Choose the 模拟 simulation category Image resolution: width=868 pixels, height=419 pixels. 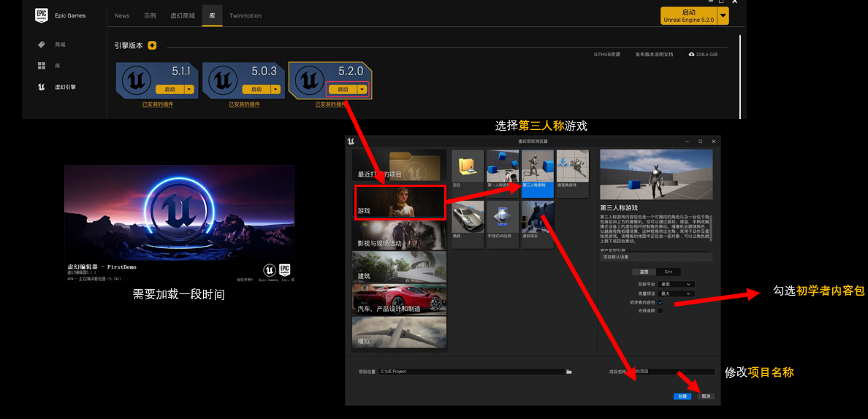(399, 331)
